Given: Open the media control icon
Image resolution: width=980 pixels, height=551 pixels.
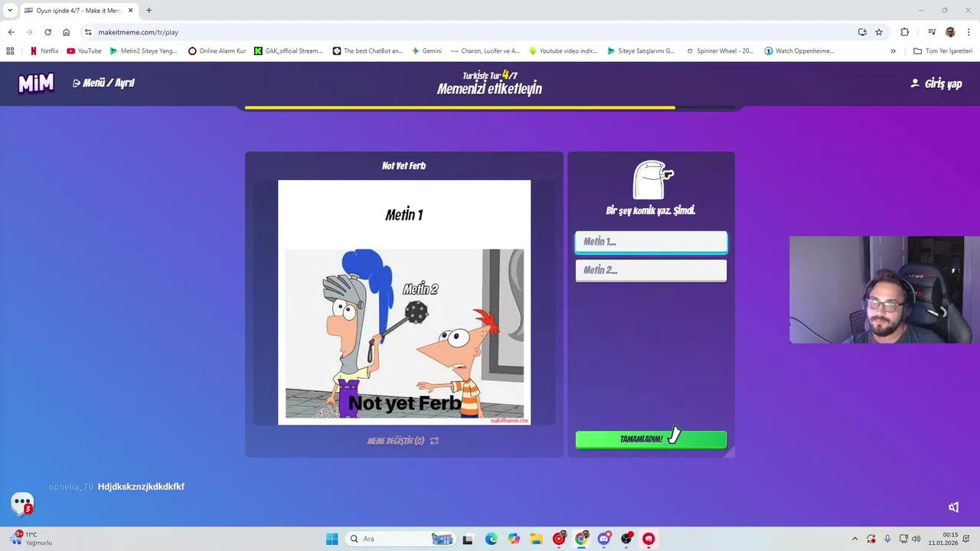Looking at the screenshot, I should point(932,32).
